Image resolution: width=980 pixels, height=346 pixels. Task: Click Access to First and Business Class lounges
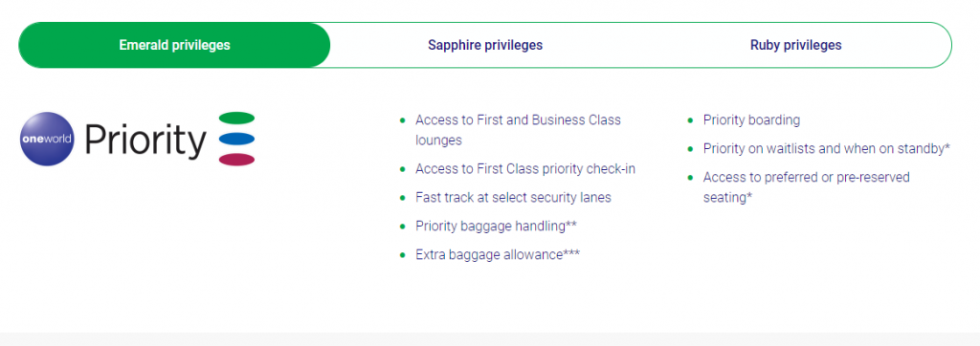518,130
